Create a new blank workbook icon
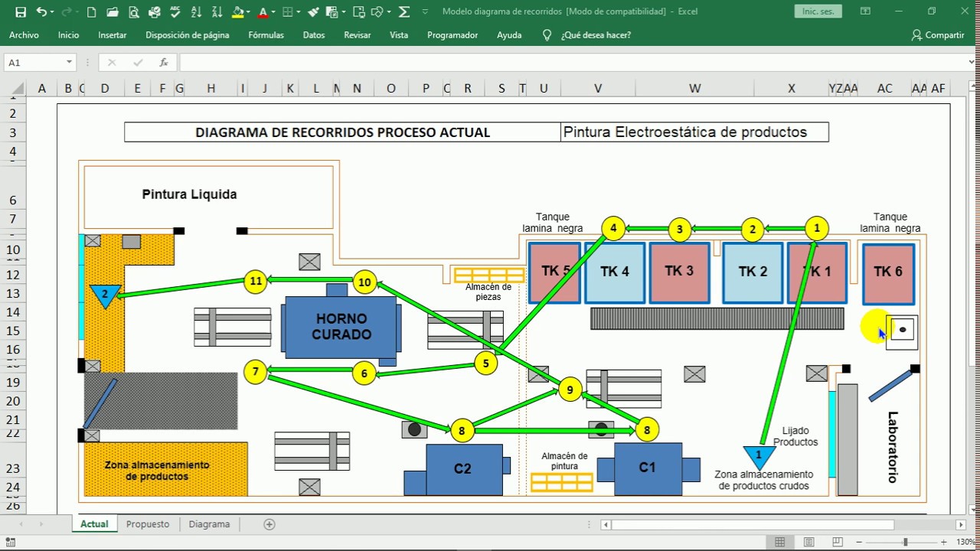980x551 pixels. point(92,11)
